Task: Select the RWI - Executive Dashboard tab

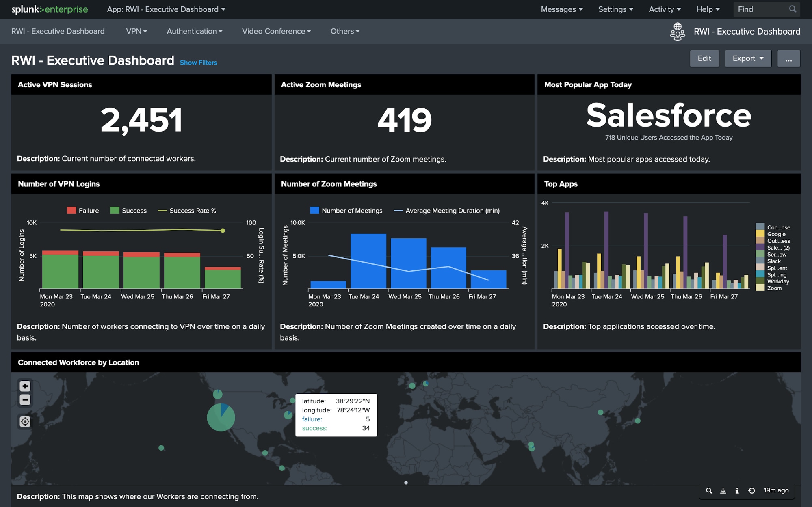Action: [58, 31]
